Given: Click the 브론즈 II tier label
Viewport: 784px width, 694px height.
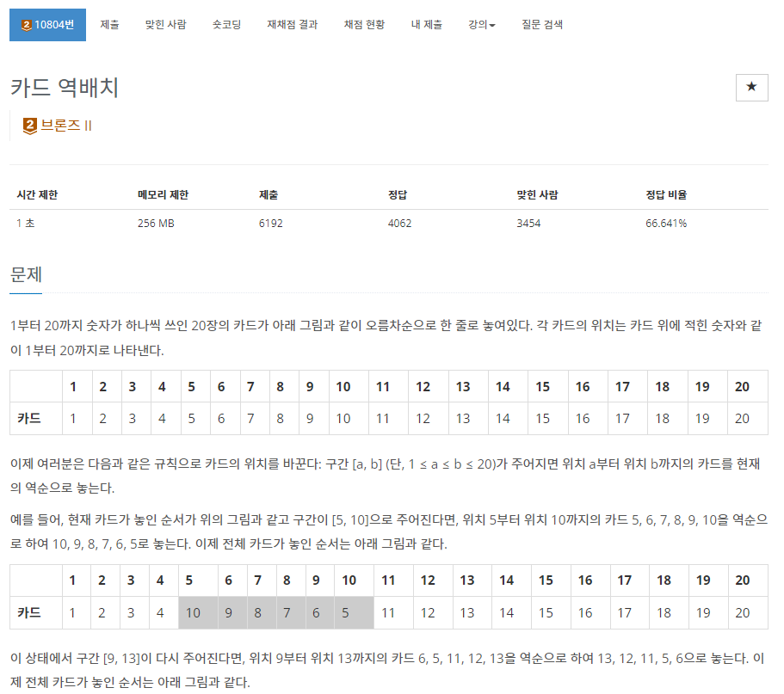Looking at the screenshot, I should coord(66,126).
